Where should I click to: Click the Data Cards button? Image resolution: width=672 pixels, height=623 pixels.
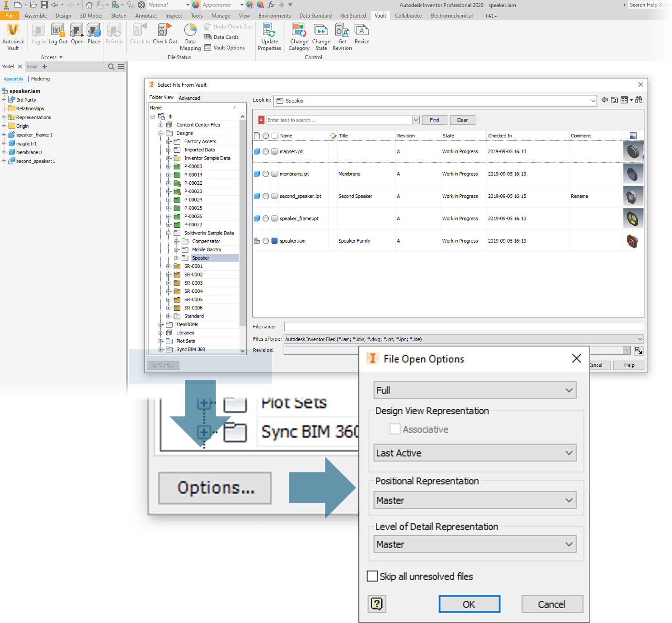click(221, 37)
